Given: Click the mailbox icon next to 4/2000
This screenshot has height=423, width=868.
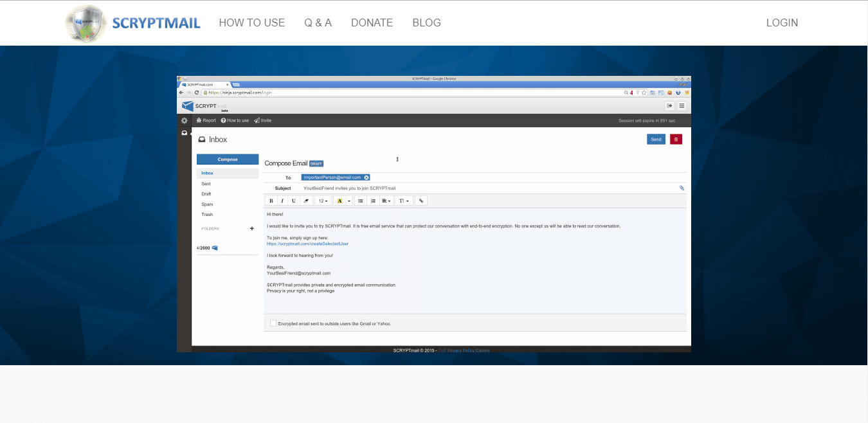Looking at the screenshot, I should click(215, 248).
